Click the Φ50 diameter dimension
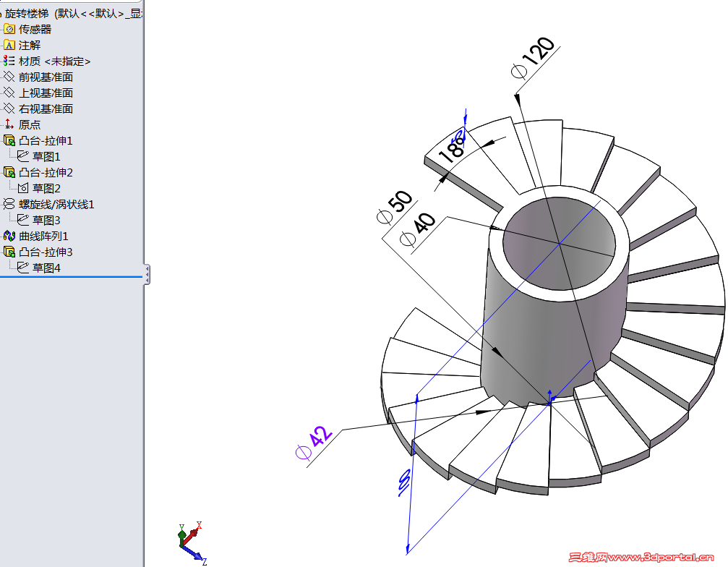Screen dimensions: 728x567 [x=395, y=207]
